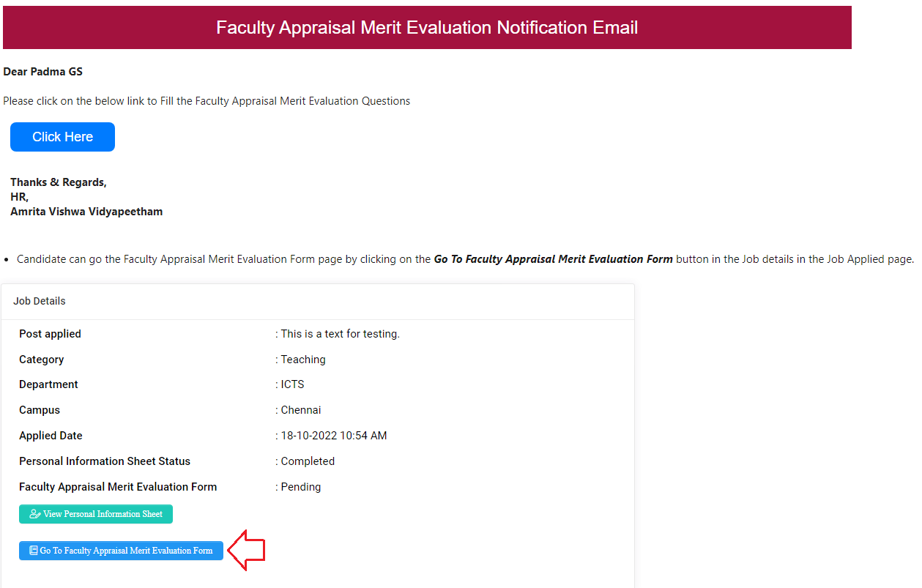Select the "This is a text for testing." value
Screen dimensions: 922x588
coord(340,334)
